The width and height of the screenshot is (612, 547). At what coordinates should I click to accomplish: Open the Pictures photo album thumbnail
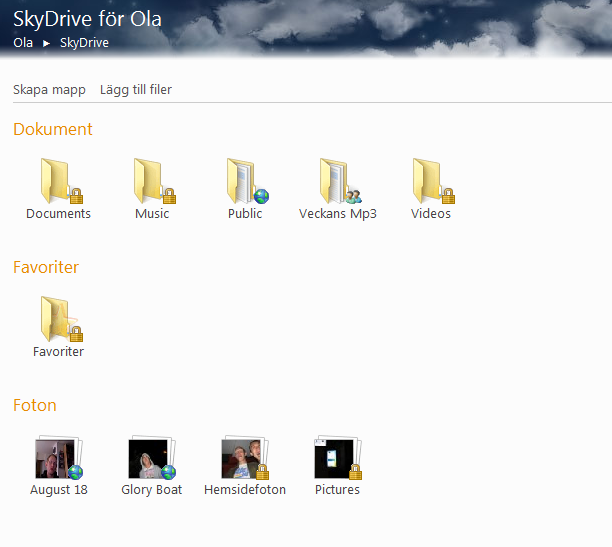(x=338, y=458)
